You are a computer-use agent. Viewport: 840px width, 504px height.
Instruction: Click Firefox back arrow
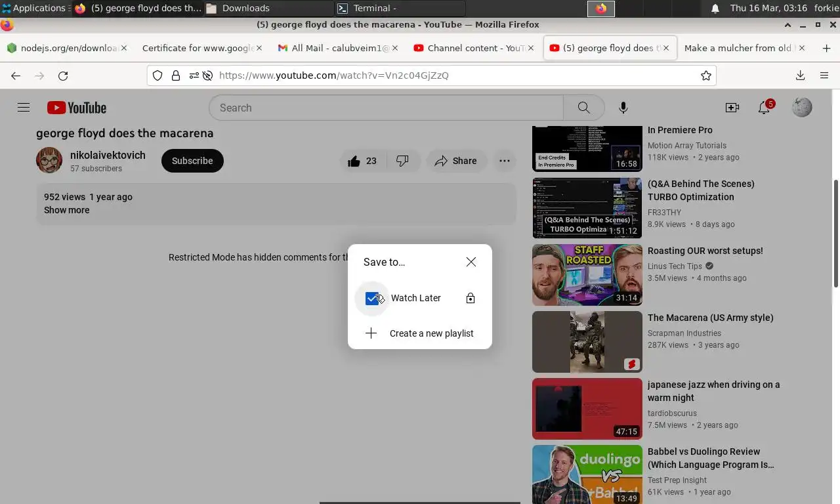click(16, 75)
